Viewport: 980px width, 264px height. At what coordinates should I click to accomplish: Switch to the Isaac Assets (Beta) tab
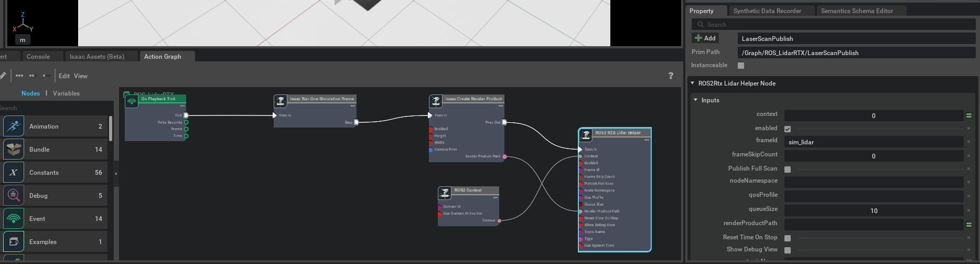[x=97, y=57]
